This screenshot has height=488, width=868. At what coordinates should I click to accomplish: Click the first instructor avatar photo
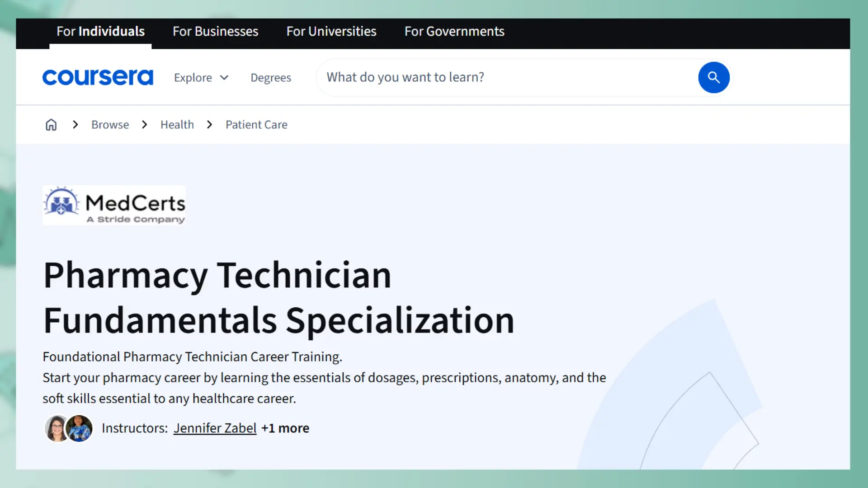coord(57,428)
